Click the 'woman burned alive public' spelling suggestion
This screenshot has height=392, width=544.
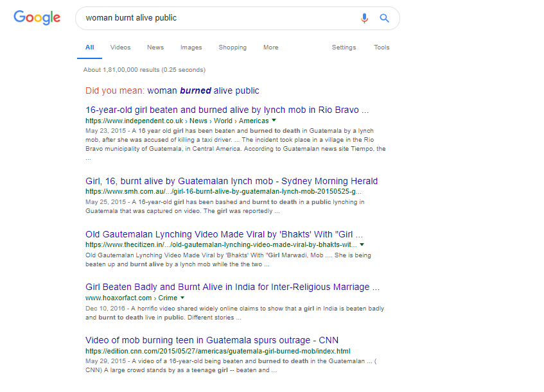204,90
